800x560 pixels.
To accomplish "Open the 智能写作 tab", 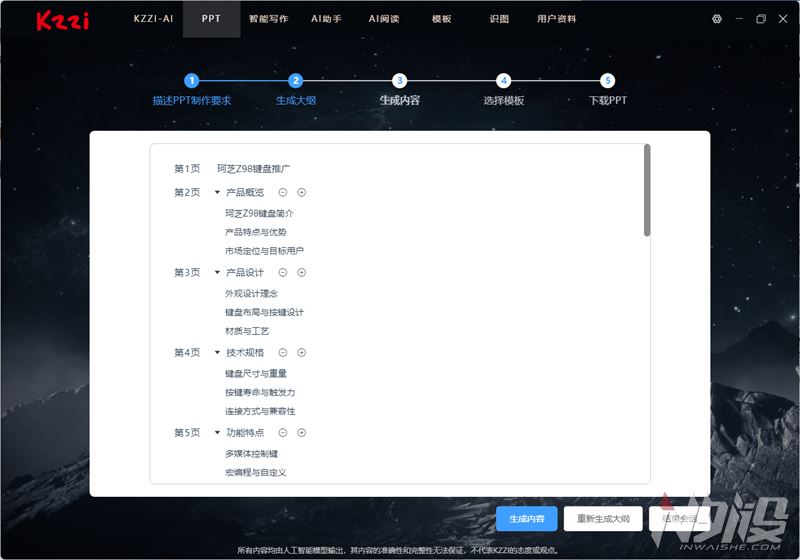I will point(269,19).
